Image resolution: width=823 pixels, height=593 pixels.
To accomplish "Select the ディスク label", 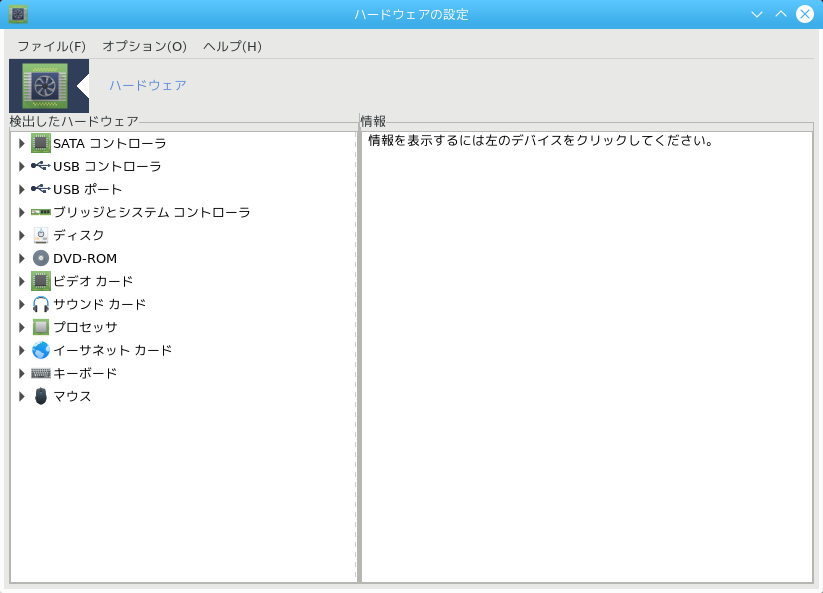I will (x=79, y=236).
